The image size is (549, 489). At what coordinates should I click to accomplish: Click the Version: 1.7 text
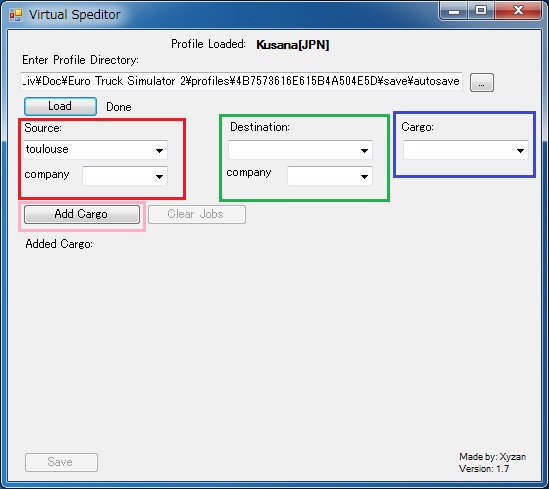(x=484, y=468)
